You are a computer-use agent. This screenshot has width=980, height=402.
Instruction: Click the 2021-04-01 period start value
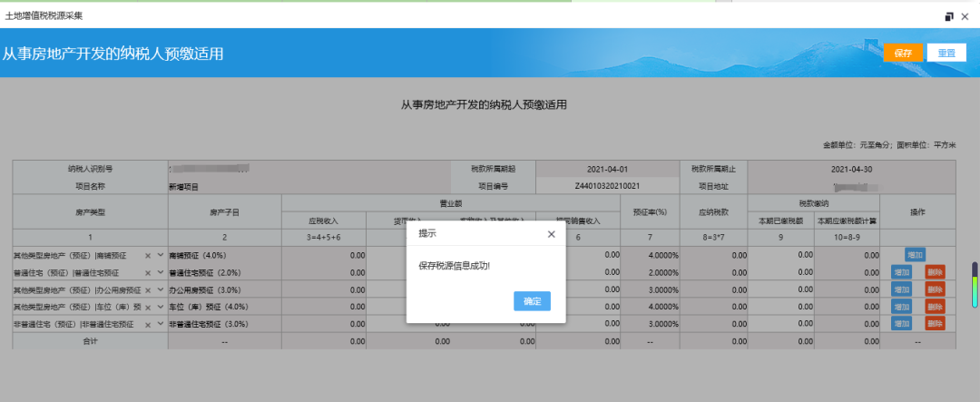click(x=607, y=170)
